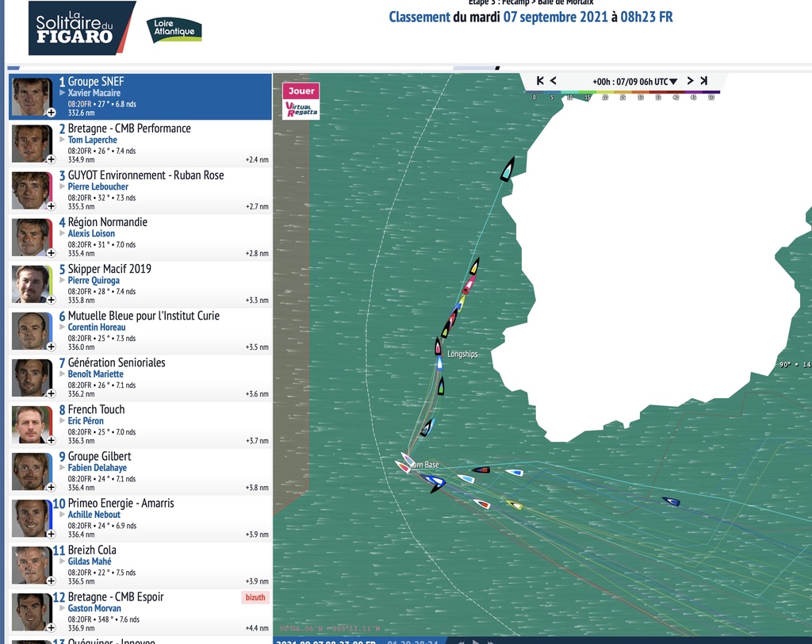This screenshot has height=644, width=812.
Task: Expand Pierre Quiroga details arrow
Action: point(62,280)
